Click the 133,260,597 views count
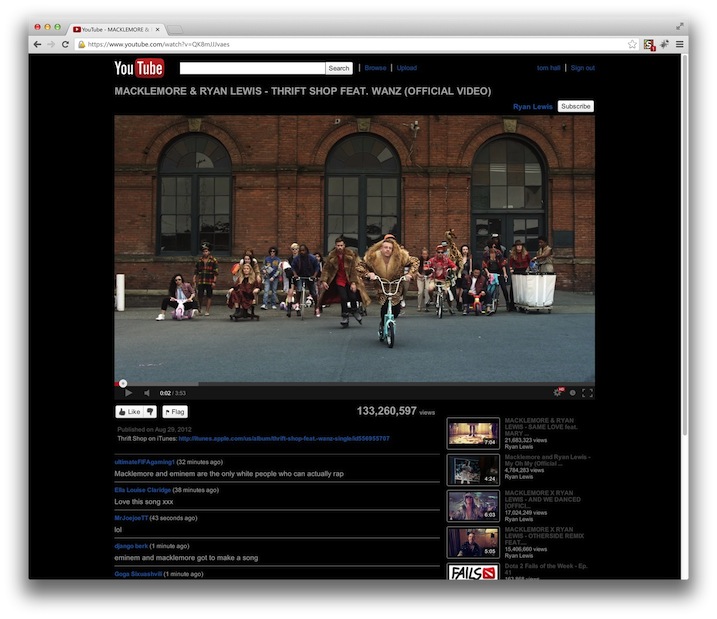 (x=396, y=411)
